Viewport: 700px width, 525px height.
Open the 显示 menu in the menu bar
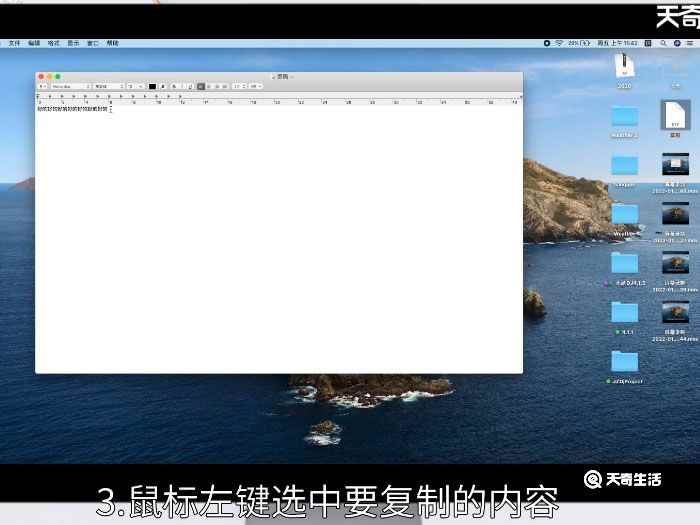pyautogui.click(x=73, y=43)
